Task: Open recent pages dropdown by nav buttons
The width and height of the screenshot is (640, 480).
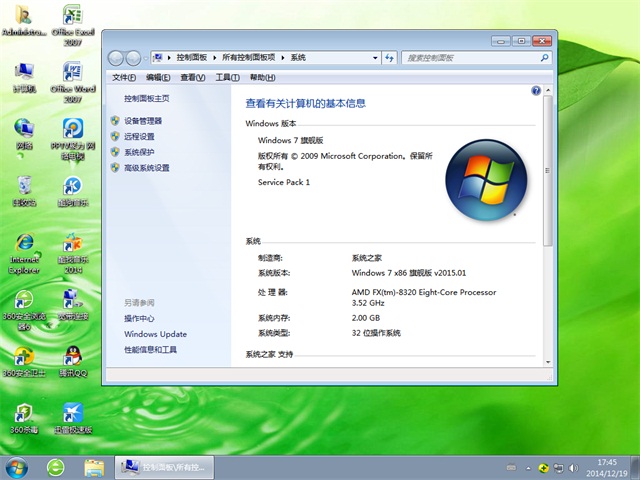Action: point(146,58)
